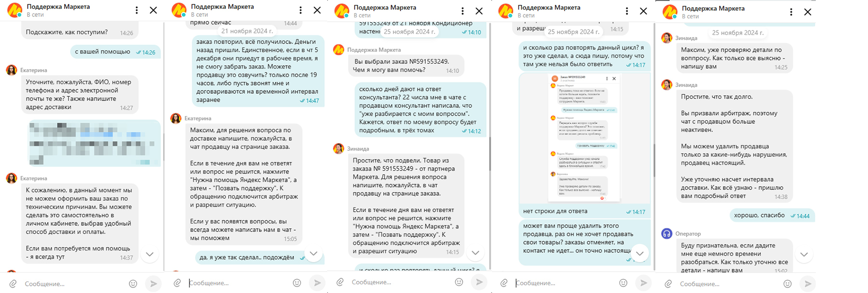The image size is (868, 293).
Task: Click attach icon in fourth chat panel
Action: tap(504, 283)
